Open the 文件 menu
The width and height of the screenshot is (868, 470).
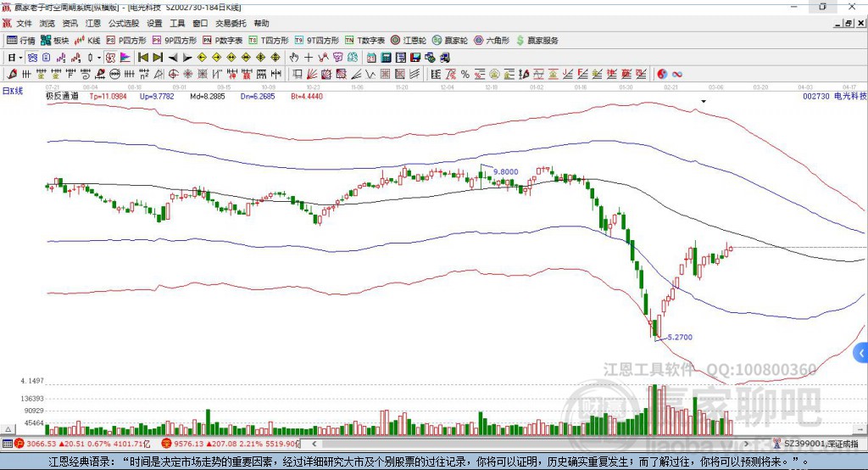point(25,23)
